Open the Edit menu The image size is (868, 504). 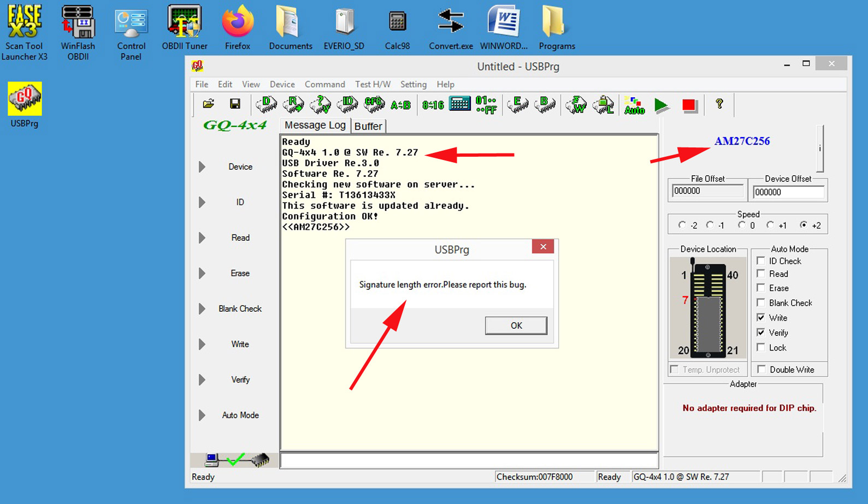point(225,84)
